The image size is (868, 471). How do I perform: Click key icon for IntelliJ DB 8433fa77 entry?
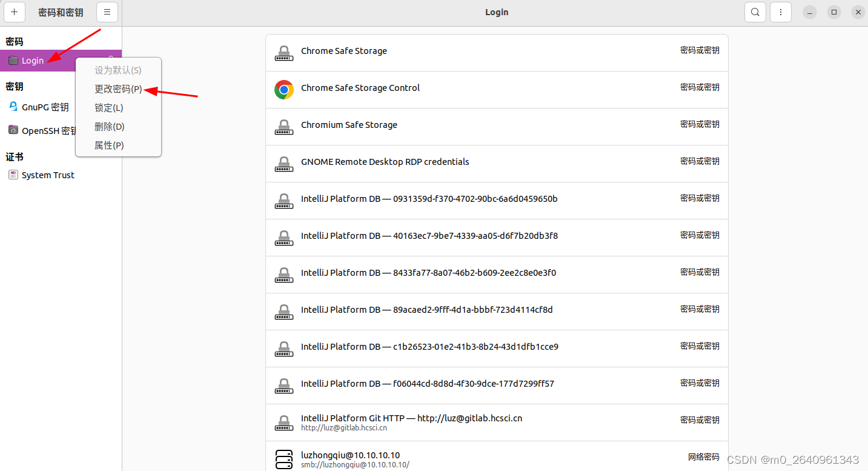click(x=283, y=275)
